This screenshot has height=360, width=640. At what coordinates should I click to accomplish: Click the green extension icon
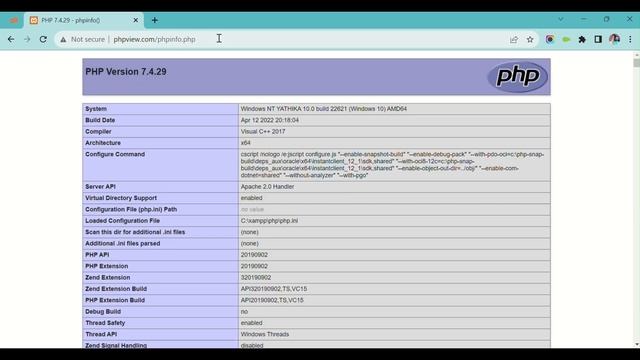coord(566,40)
